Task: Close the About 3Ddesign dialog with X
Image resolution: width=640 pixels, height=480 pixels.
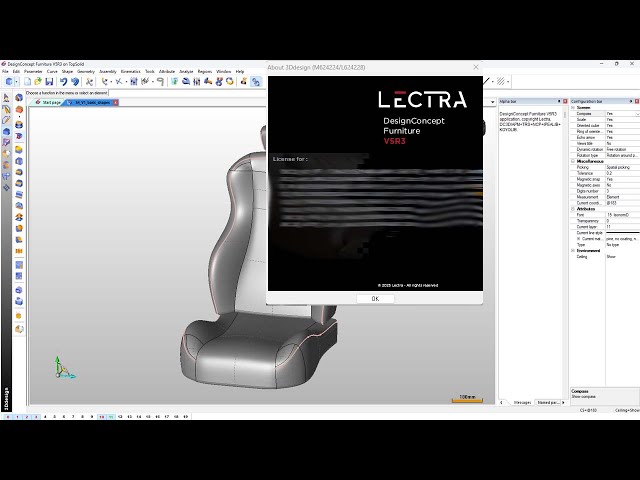Action: (476, 67)
